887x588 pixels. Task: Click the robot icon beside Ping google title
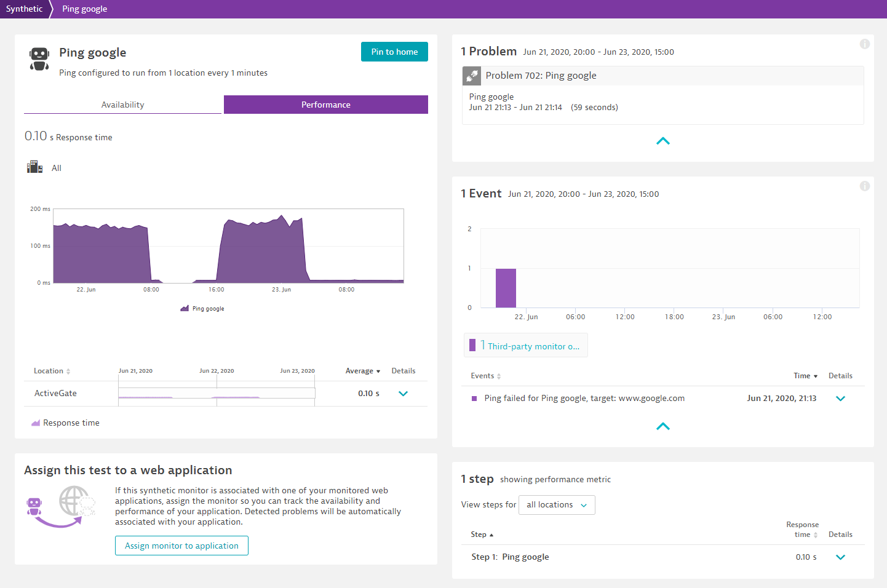point(39,59)
